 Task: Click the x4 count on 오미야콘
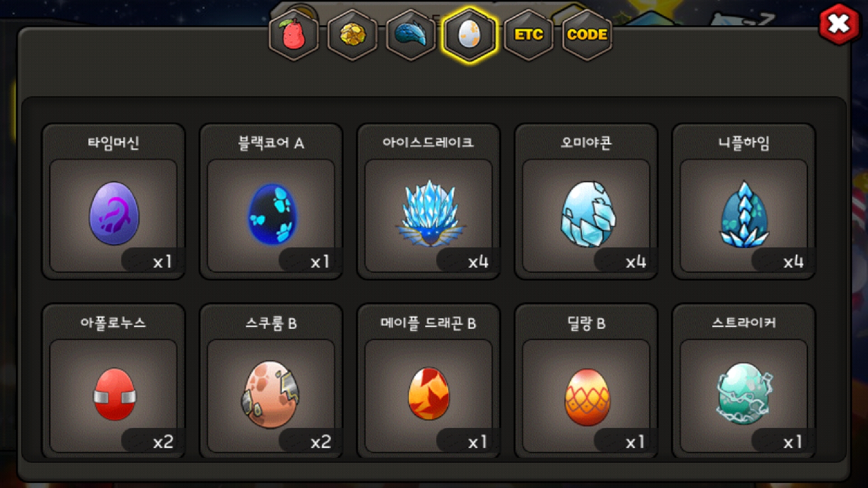point(636,262)
